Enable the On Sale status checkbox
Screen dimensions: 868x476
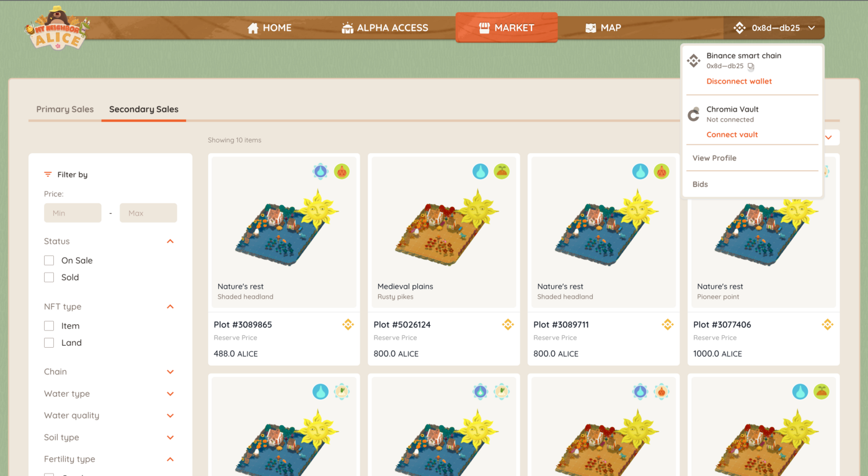coord(49,261)
